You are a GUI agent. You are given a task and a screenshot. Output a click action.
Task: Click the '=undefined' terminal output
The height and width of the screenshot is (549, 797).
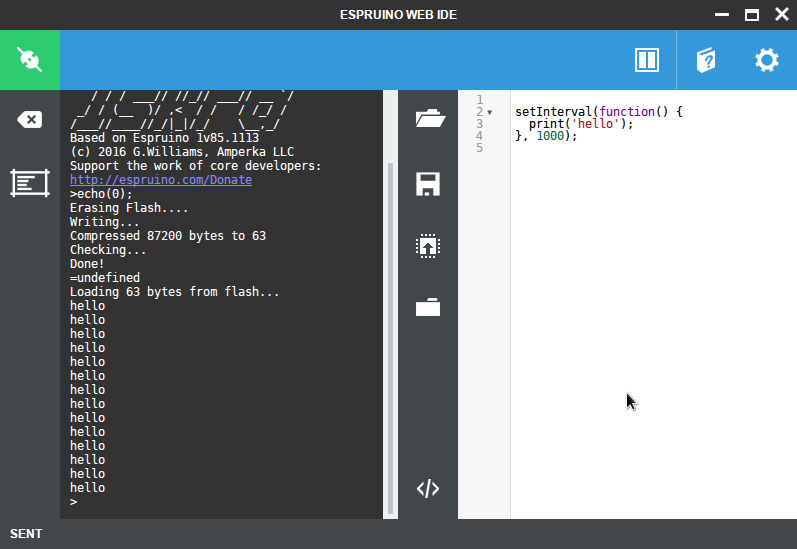tap(105, 278)
